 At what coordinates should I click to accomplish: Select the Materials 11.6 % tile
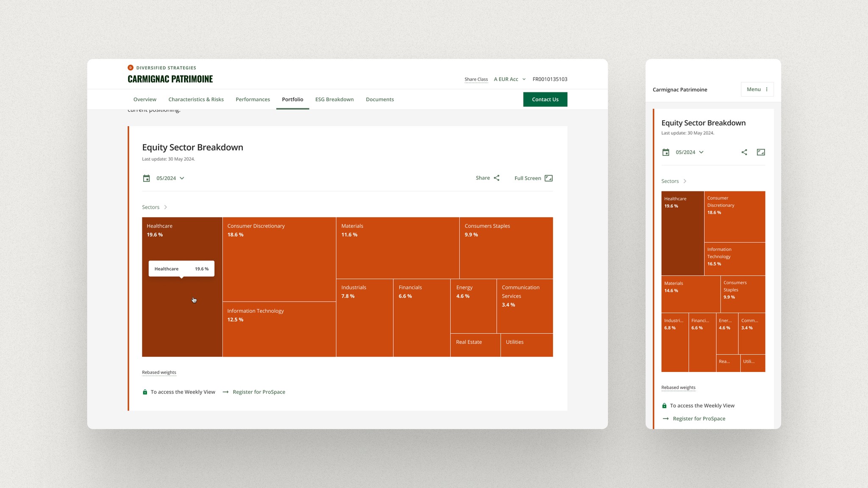(398, 248)
